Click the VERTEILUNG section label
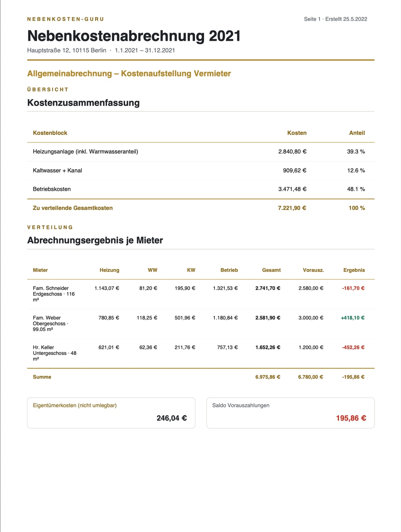 click(x=50, y=227)
